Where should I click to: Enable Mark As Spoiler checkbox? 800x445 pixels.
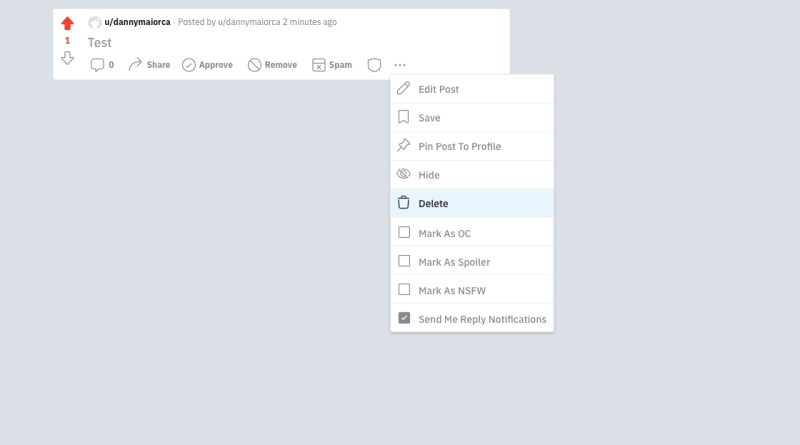404,261
